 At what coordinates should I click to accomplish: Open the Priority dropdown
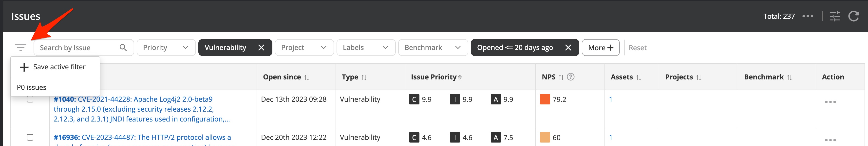tap(166, 47)
